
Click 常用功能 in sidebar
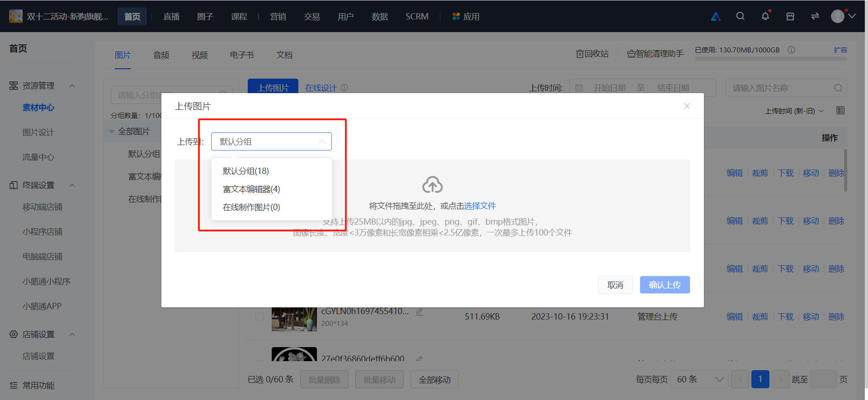[x=38, y=386]
